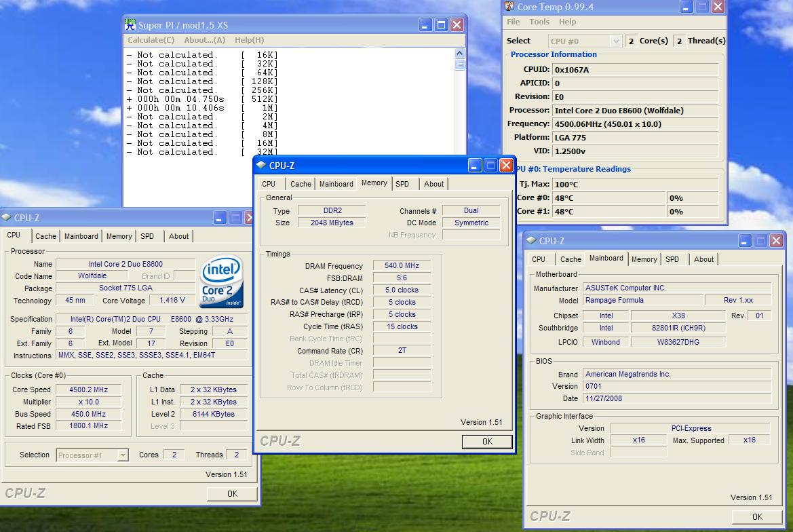Switch to Memory tab in left CPU-Z window

[x=119, y=236]
